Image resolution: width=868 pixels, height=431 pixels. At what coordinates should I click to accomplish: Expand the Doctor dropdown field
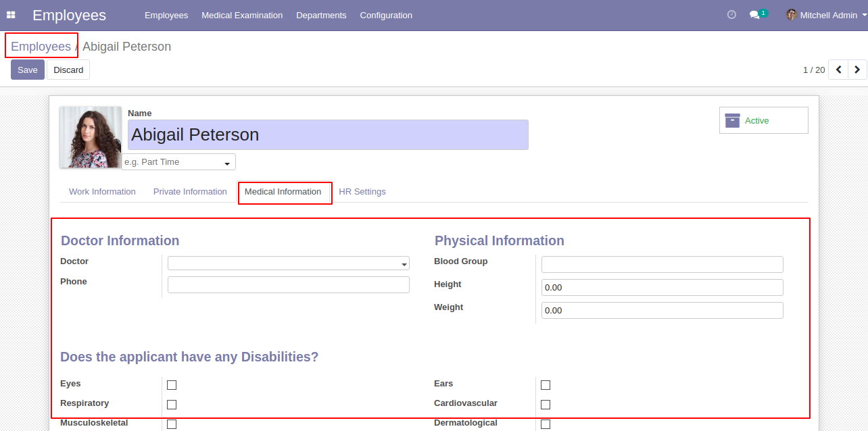289,263
